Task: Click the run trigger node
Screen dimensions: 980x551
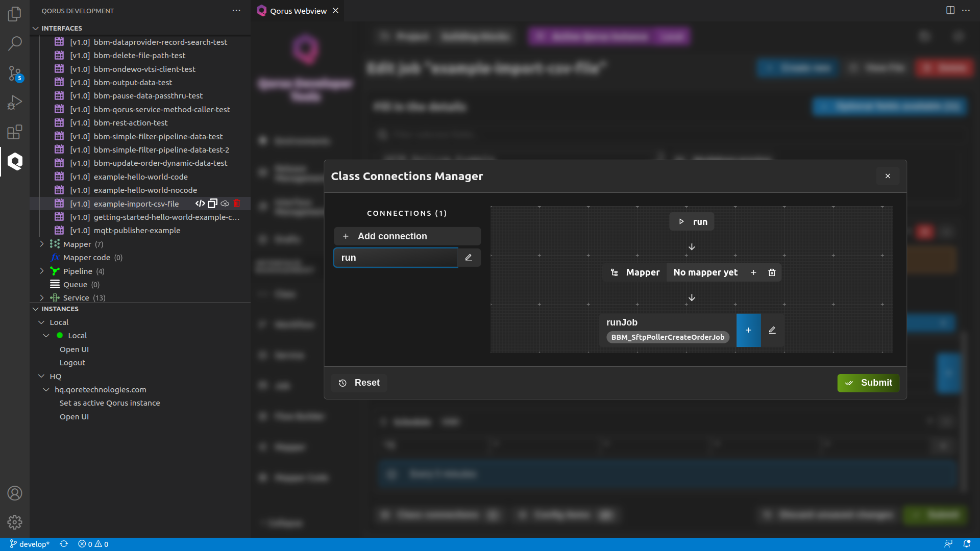Action: click(692, 221)
